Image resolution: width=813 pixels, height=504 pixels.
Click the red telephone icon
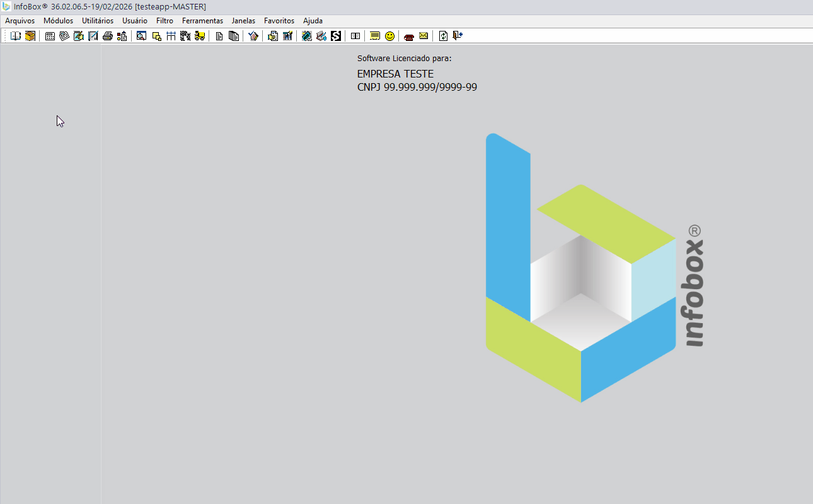(x=409, y=36)
